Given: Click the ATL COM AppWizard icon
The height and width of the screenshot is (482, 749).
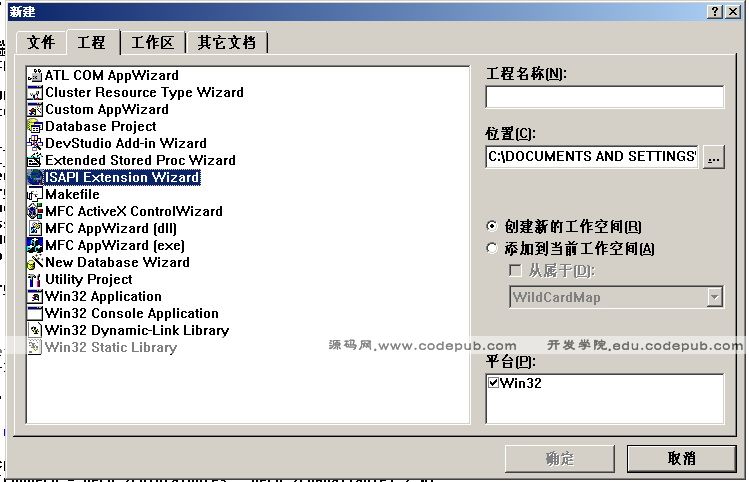Looking at the screenshot, I should tap(35, 75).
